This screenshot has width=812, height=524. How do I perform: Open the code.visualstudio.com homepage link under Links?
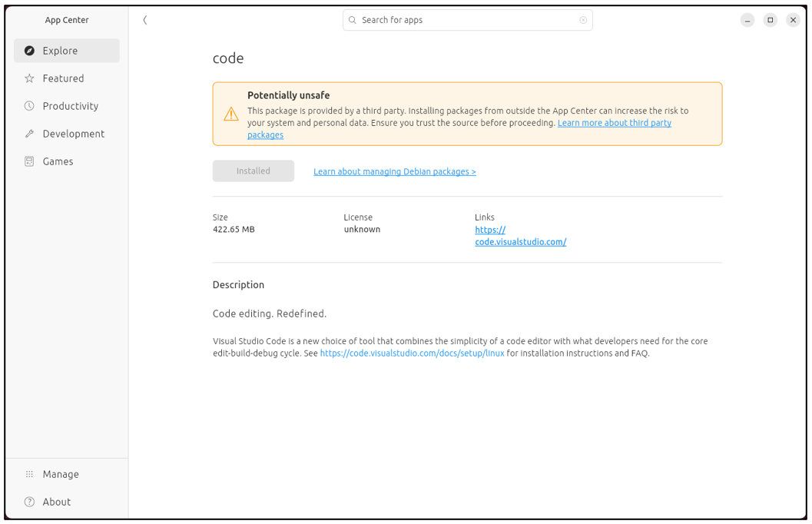coord(520,236)
